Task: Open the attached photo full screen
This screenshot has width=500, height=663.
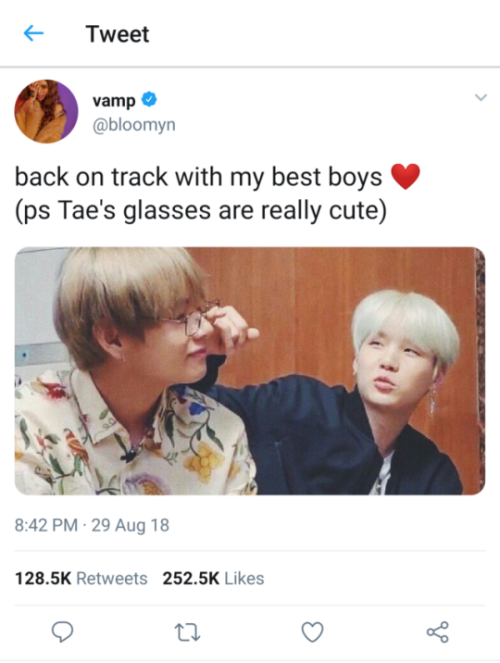Action: [250, 371]
